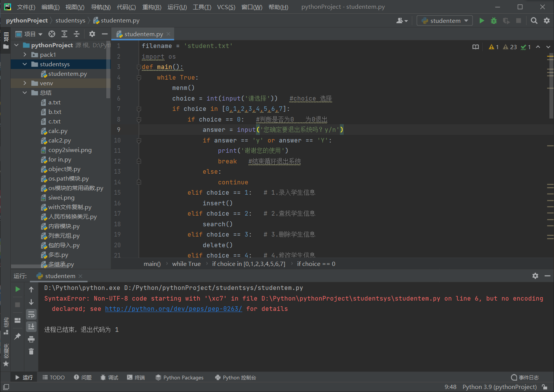Click the warning count indicator 23

coord(510,47)
